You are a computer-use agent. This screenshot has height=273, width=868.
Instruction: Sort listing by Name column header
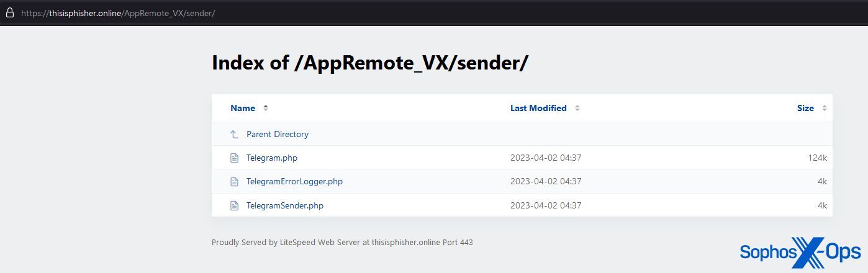[x=243, y=108]
